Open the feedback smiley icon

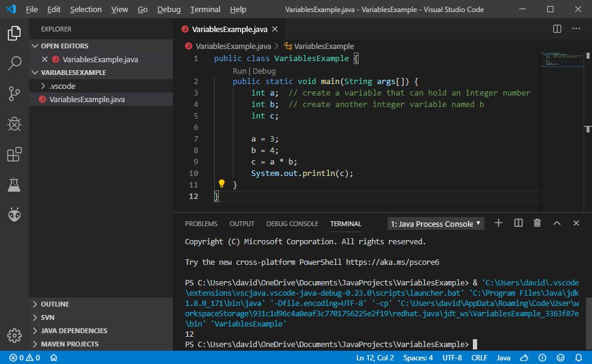[x=561, y=357]
